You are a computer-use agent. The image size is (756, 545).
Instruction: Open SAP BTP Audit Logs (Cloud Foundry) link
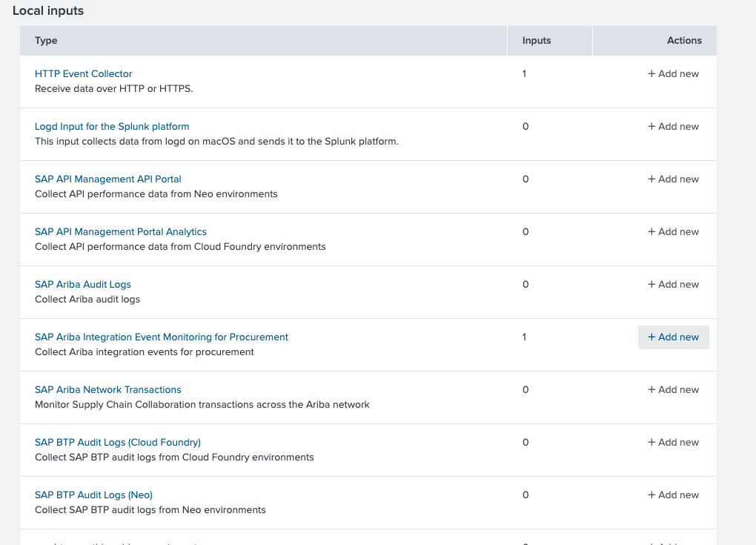point(117,443)
